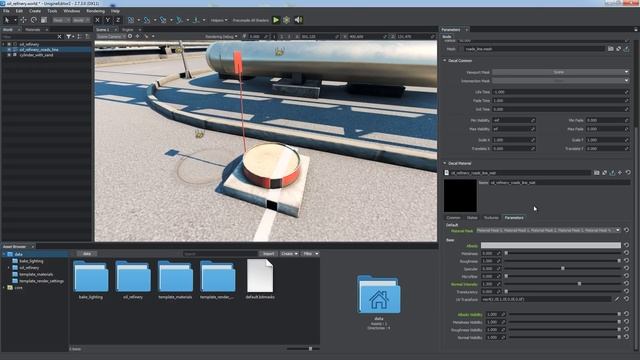
Task: Toggle the X axis constraint button
Action: click(97, 20)
